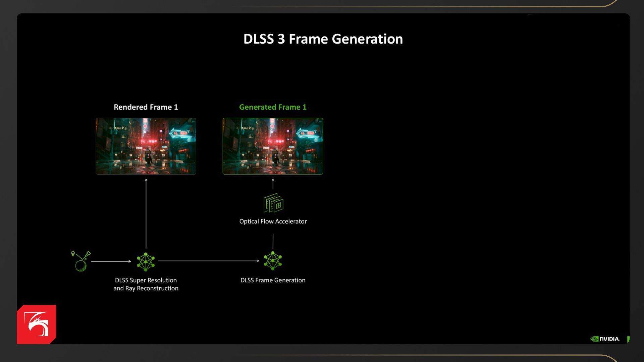Click the Optical Flow Accelerator icon
The image size is (644, 362).
(273, 203)
